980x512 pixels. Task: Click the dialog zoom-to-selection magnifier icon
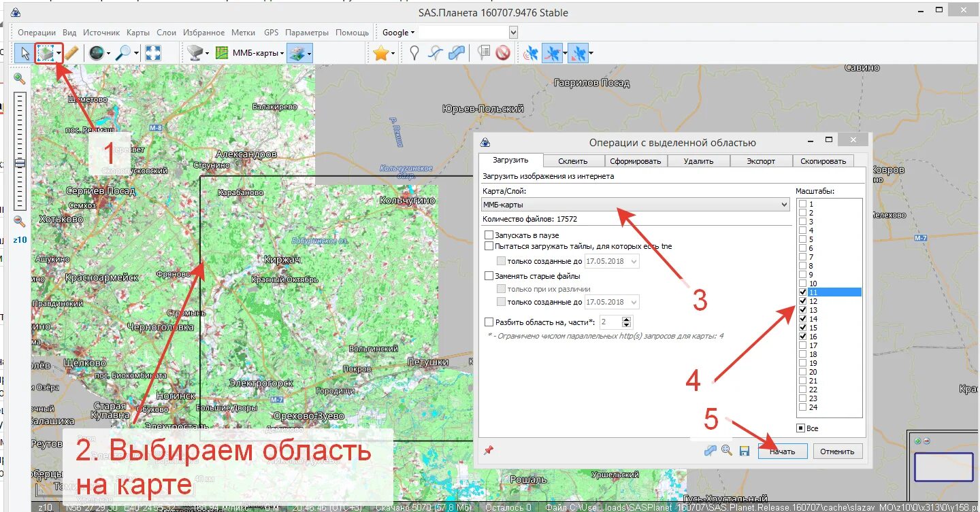(x=727, y=450)
